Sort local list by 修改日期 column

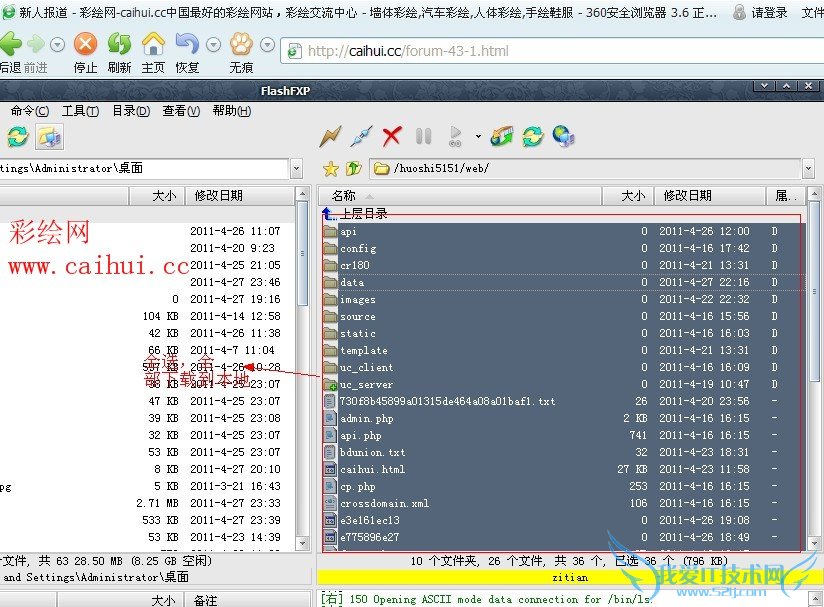click(x=239, y=196)
